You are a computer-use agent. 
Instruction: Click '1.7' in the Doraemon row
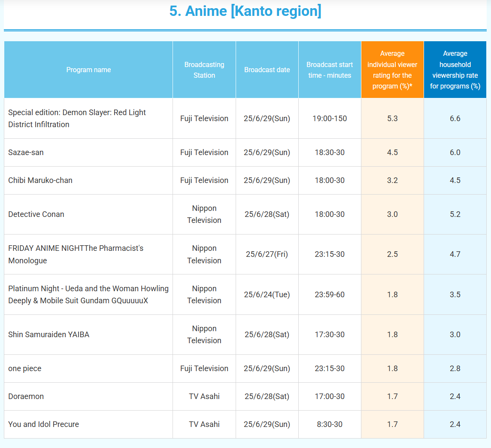click(392, 396)
